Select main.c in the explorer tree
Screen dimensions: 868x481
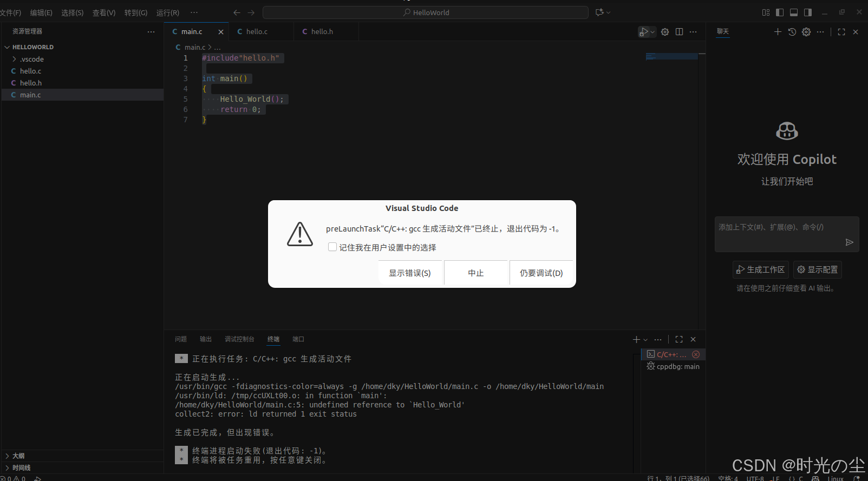pyautogui.click(x=82, y=95)
